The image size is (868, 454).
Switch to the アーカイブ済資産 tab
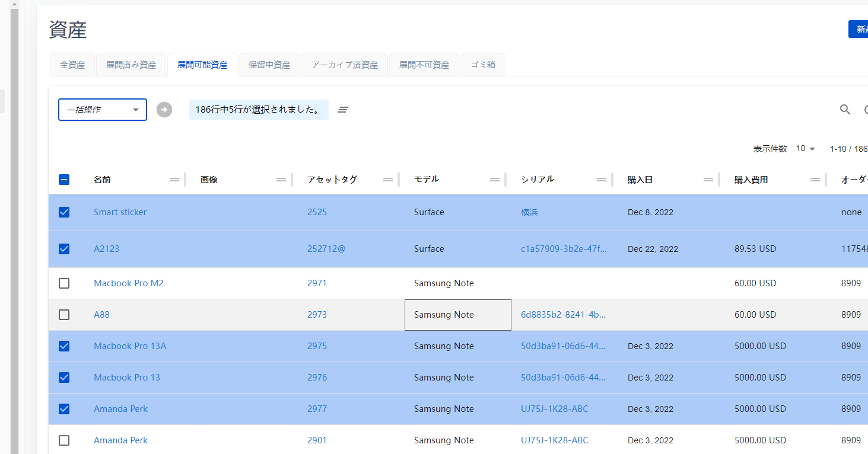point(345,65)
